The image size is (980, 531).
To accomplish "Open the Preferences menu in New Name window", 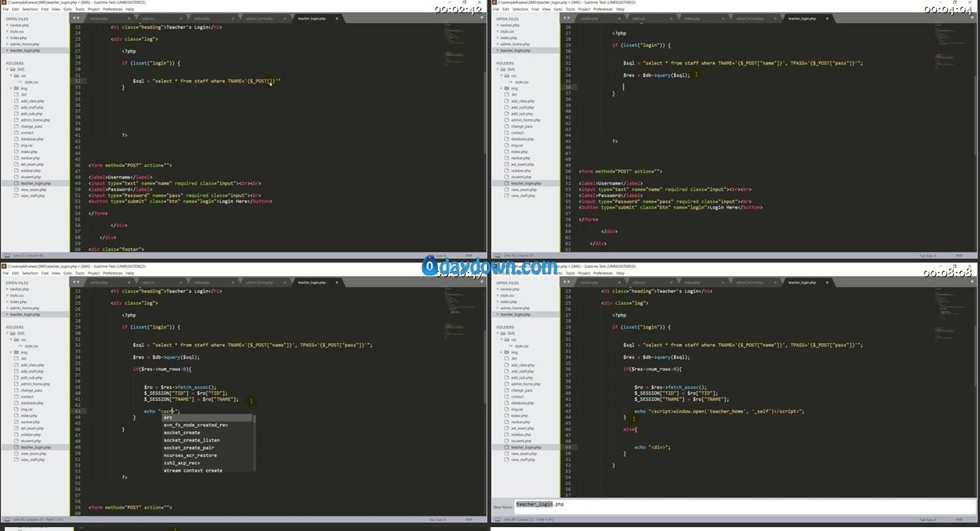I will coord(603,273).
